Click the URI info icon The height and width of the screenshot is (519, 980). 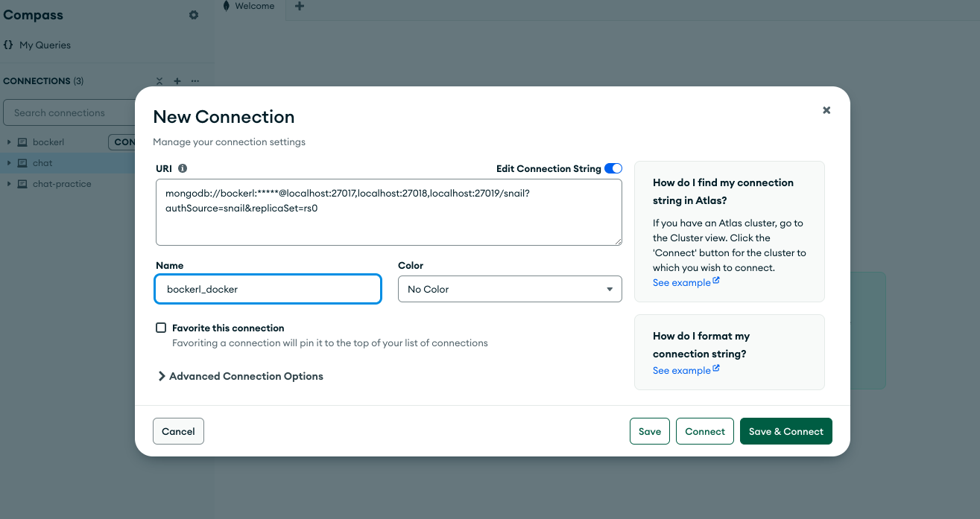pyautogui.click(x=183, y=169)
